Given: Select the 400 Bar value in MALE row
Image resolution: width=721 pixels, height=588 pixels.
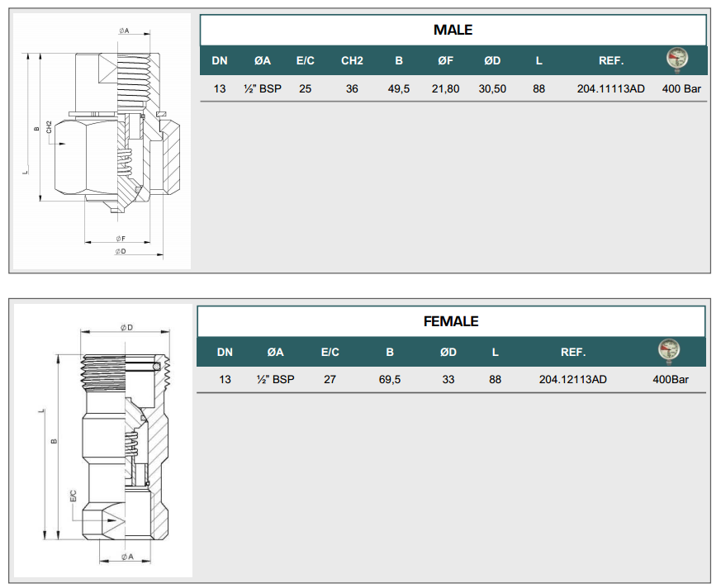Looking at the screenshot, I should point(681,88).
